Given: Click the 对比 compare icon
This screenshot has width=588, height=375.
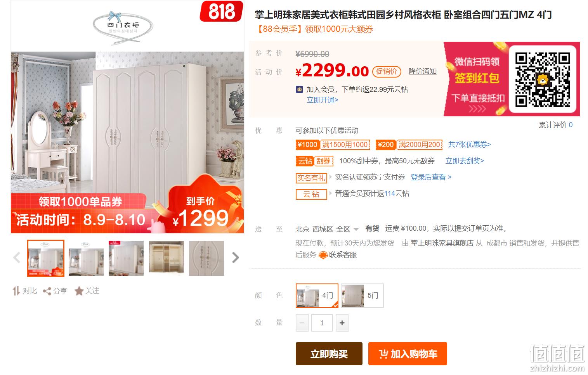Looking at the screenshot, I should click(x=16, y=291).
